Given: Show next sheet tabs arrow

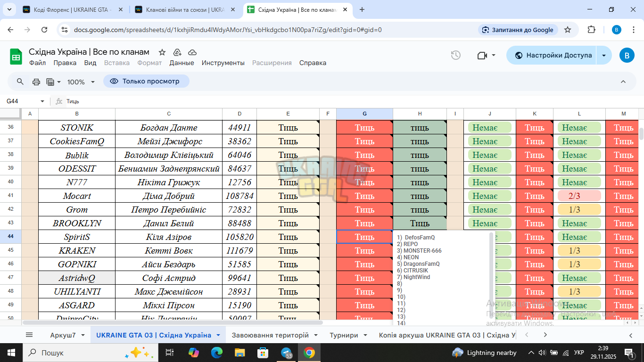Looking at the screenshot, I should pyautogui.click(x=545, y=335).
